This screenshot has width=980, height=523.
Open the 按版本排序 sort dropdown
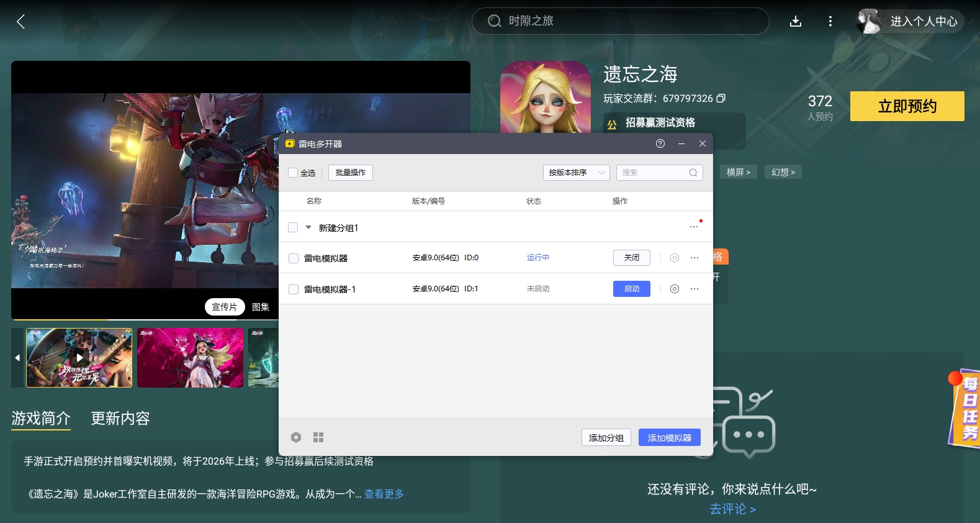[576, 173]
